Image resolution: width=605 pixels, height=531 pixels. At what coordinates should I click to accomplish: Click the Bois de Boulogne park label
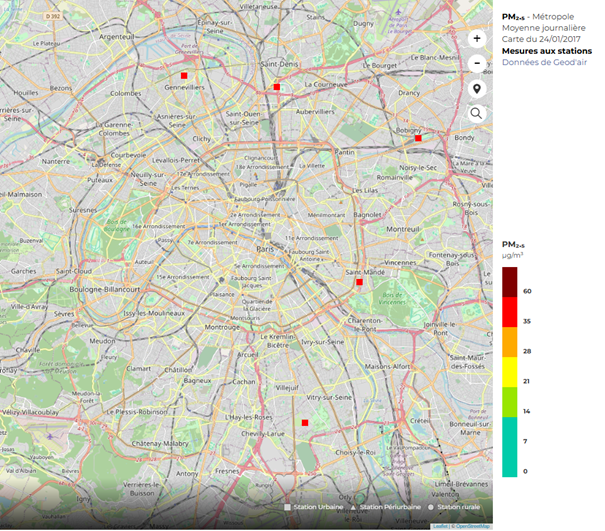coord(117,225)
